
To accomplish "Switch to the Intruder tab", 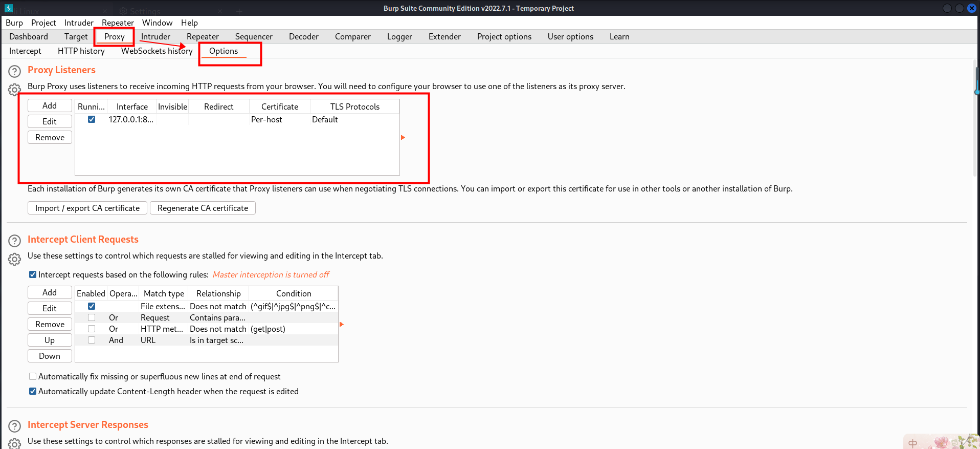I will pos(155,36).
